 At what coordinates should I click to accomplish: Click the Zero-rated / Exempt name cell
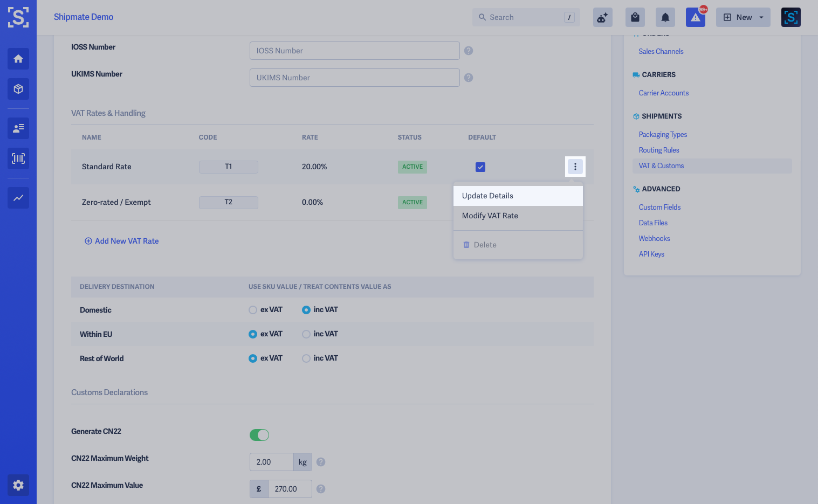click(116, 202)
